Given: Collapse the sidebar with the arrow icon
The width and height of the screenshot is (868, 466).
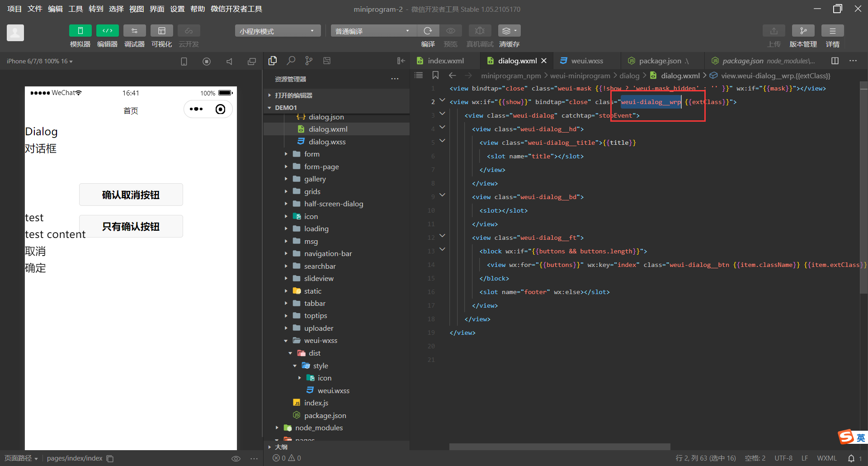Looking at the screenshot, I should [401, 61].
